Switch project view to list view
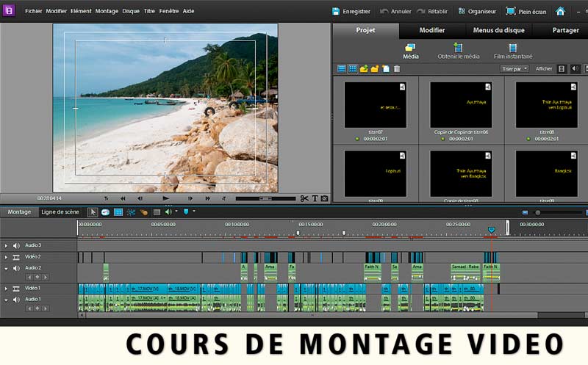Screen dimensions: 588x365 (x=341, y=68)
